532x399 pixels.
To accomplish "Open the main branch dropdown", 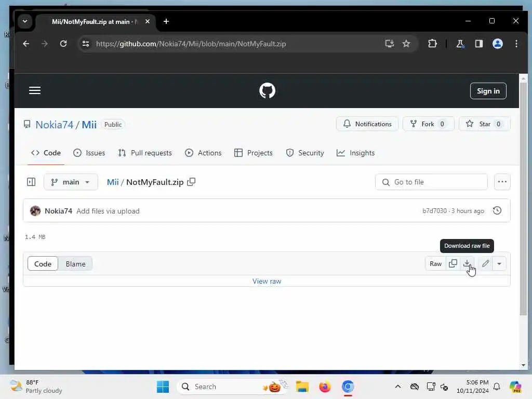I will coord(71,182).
